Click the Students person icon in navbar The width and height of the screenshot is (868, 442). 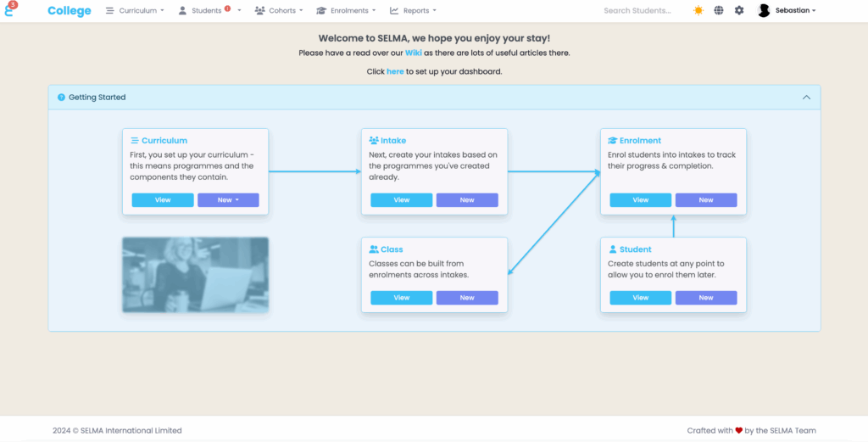coord(183,10)
